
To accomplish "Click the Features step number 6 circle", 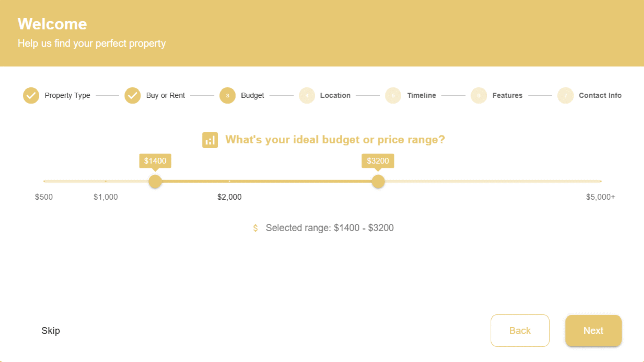I will [x=479, y=96].
